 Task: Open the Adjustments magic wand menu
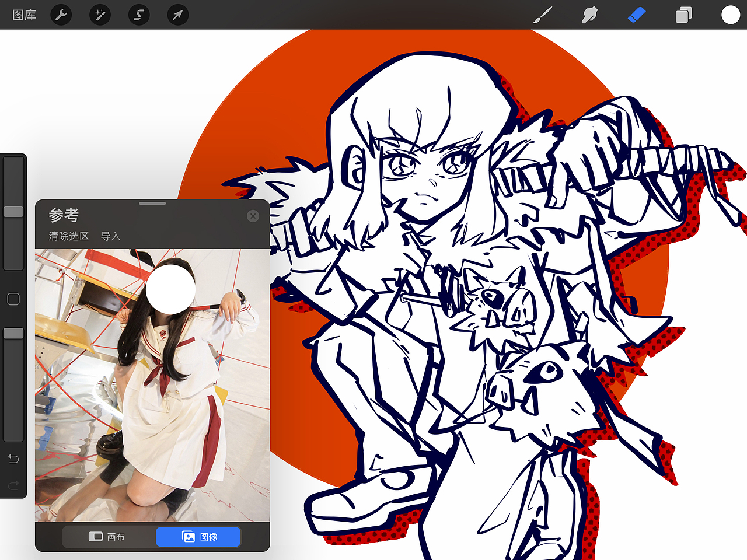tap(100, 15)
